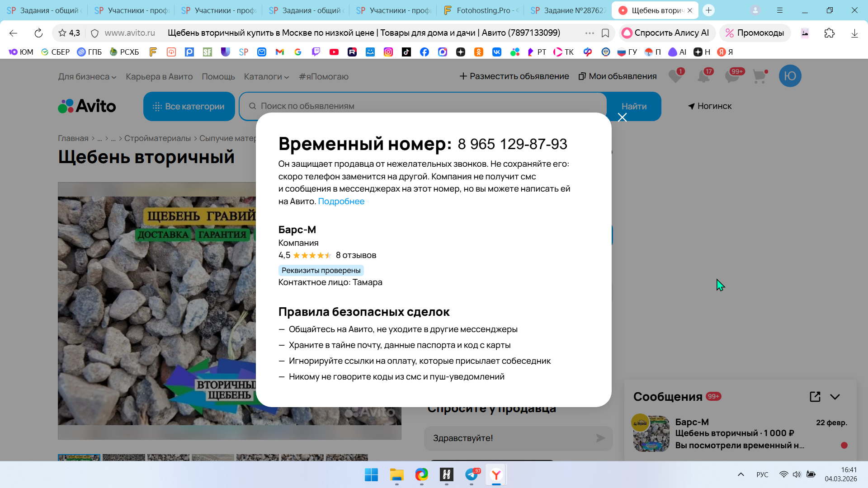Open the Помощь menu item
Image resolution: width=868 pixels, height=488 pixels.
pos(218,77)
